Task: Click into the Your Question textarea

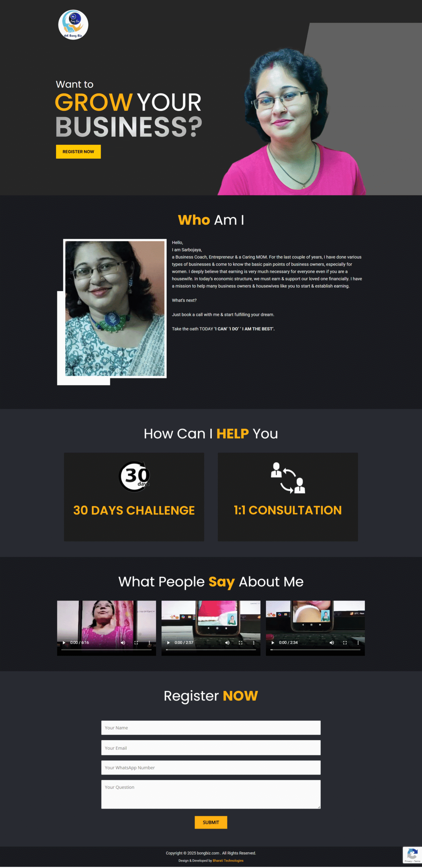Action: [211, 794]
